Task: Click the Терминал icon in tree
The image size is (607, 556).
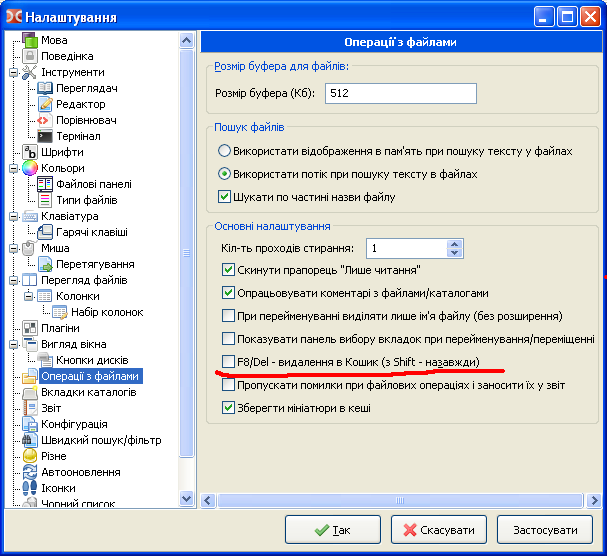Action: [45, 136]
